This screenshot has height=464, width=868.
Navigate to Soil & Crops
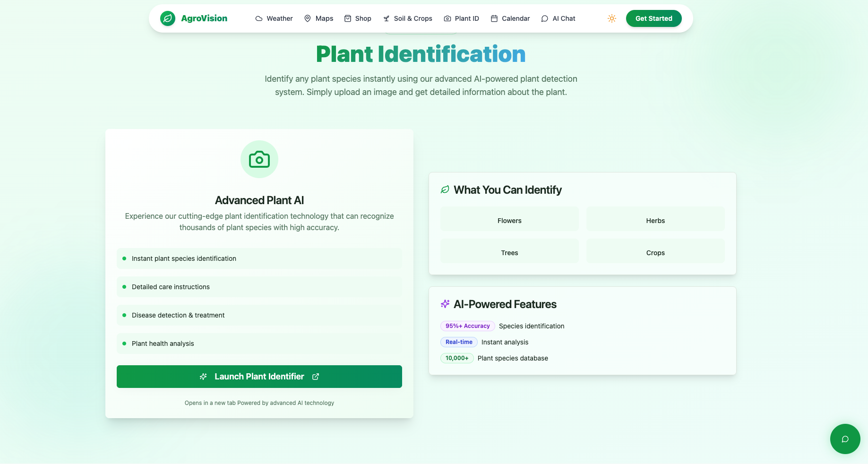coord(408,18)
